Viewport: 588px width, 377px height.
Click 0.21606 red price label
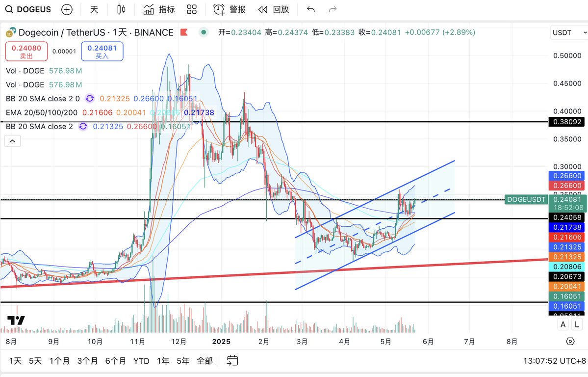pos(567,237)
